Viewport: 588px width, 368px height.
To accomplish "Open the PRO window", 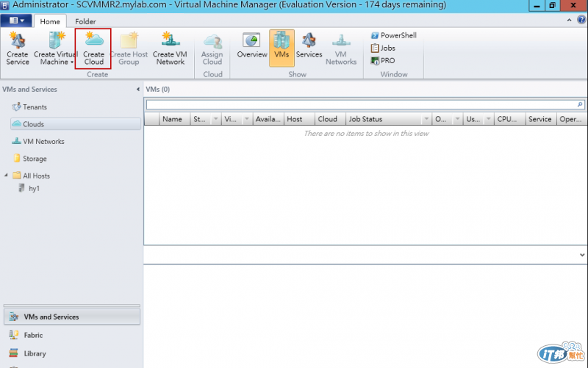I will (382, 61).
